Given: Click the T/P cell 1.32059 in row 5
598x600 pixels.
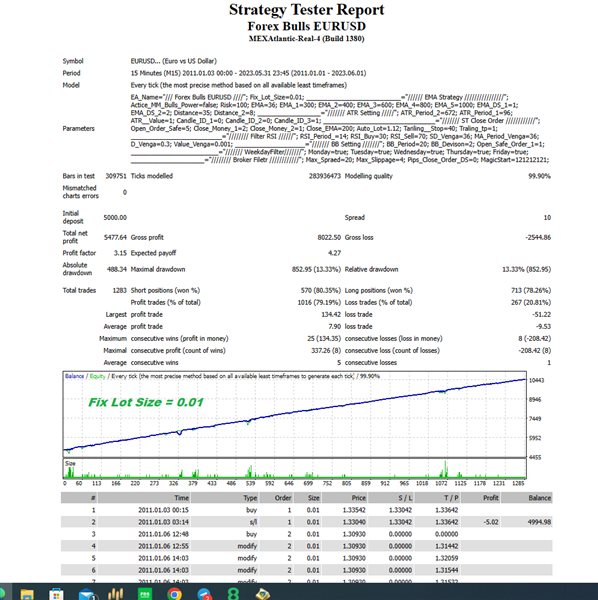Looking at the screenshot, I should pos(447,558).
